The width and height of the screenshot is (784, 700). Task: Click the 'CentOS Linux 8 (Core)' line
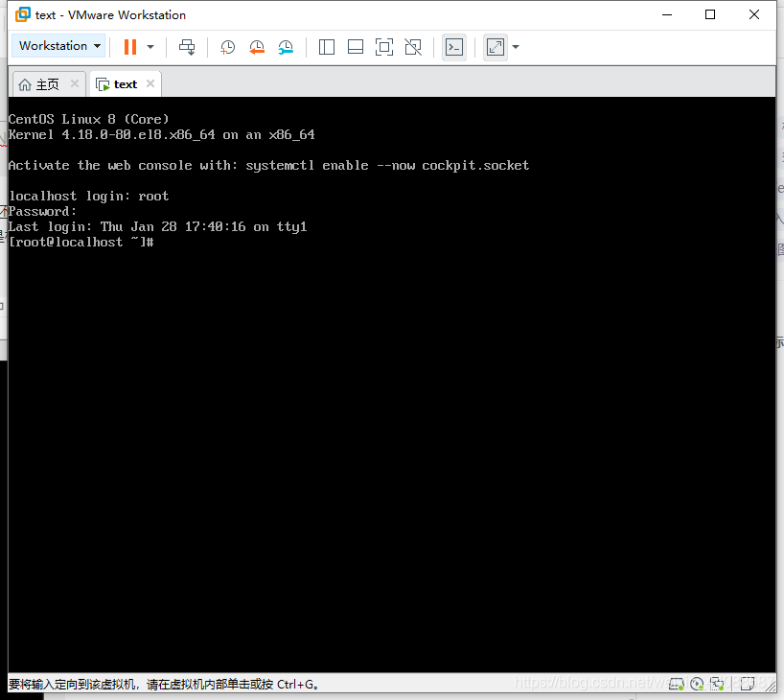point(89,120)
